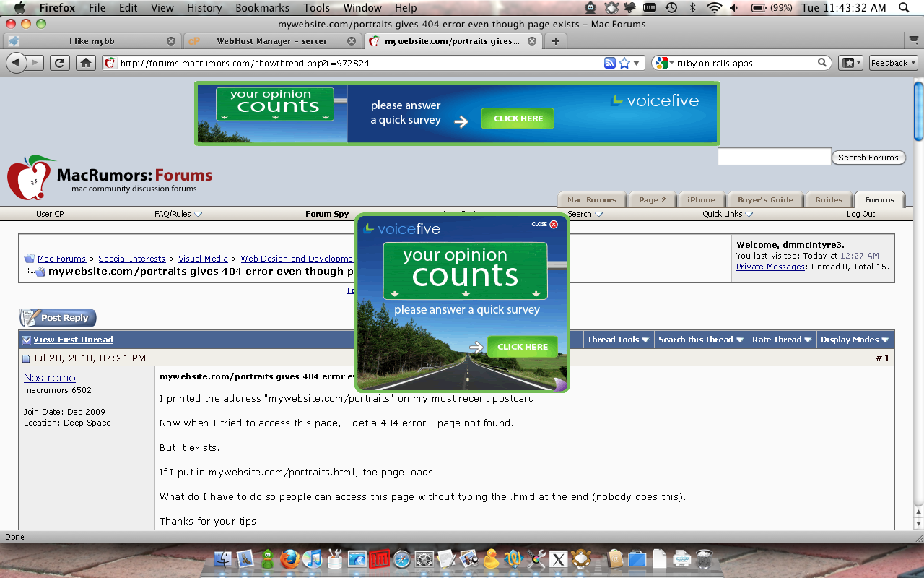Click the Log Out link
The height and width of the screenshot is (578, 924).
point(860,214)
